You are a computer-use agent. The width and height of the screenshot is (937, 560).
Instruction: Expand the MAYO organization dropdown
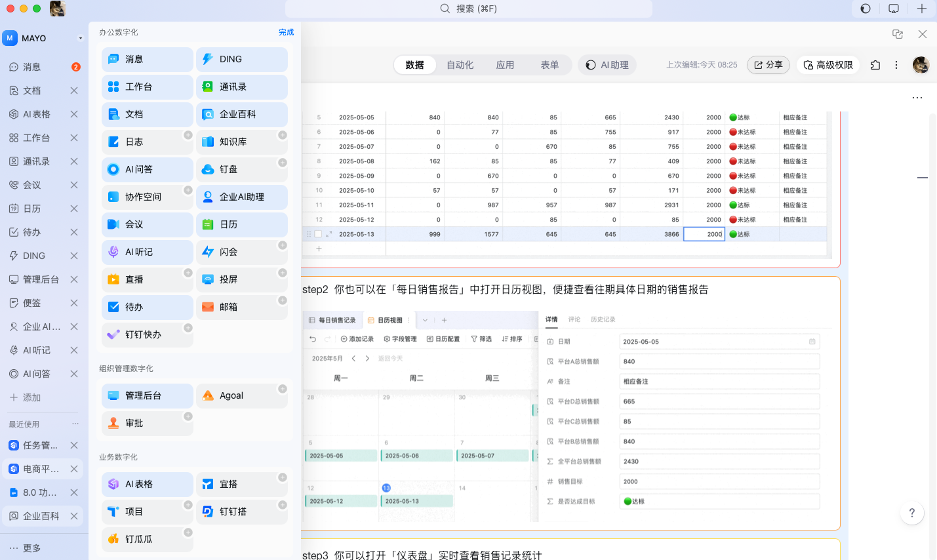pyautogui.click(x=81, y=38)
